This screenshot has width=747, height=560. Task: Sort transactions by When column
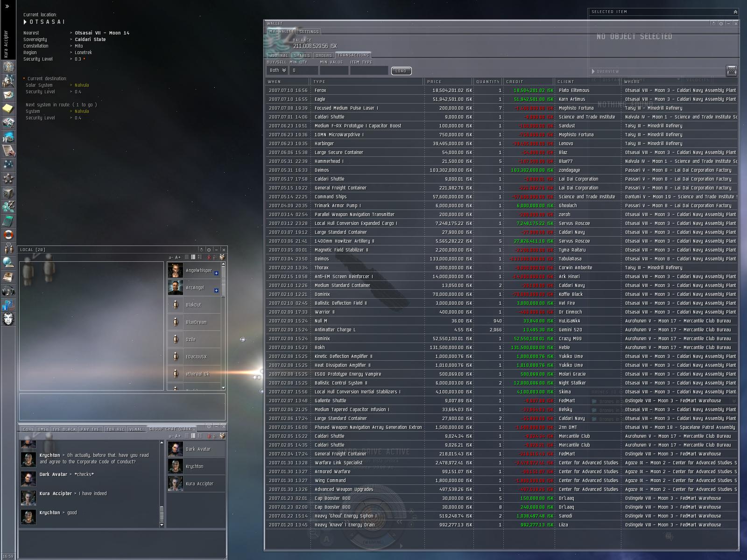pyautogui.click(x=288, y=82)
